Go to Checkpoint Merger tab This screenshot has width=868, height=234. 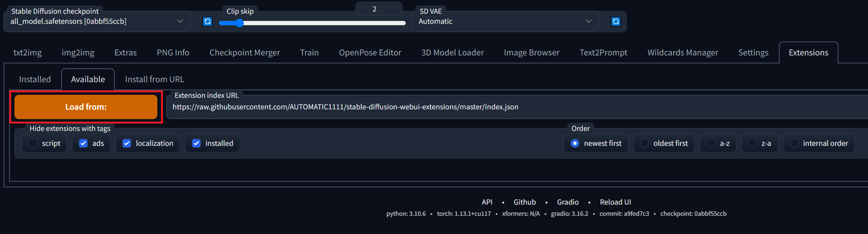(245, 52)
